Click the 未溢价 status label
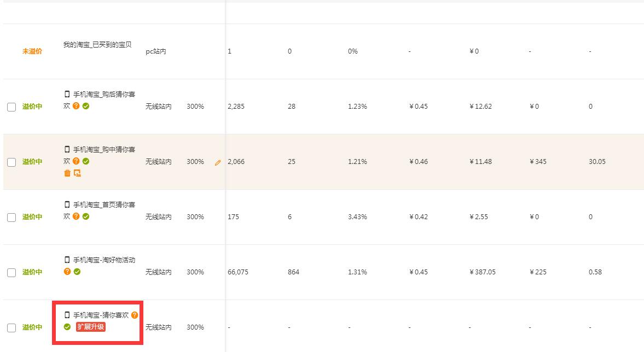 pos(32,51)
